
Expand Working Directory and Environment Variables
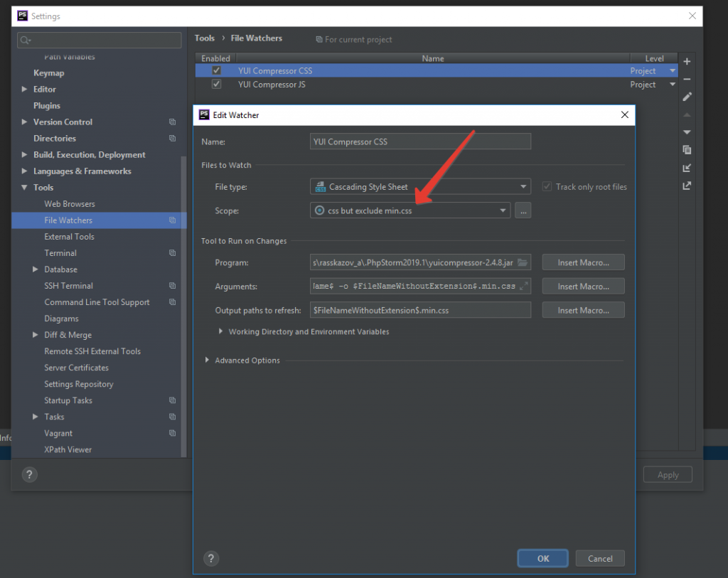click(x=220, y=331)
